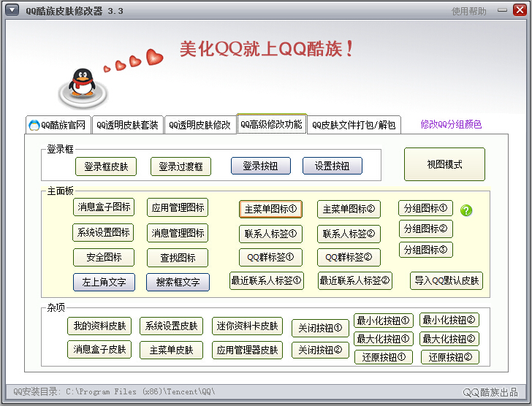
Task: Click the 联系人标签① button
Action: point(270,234)
